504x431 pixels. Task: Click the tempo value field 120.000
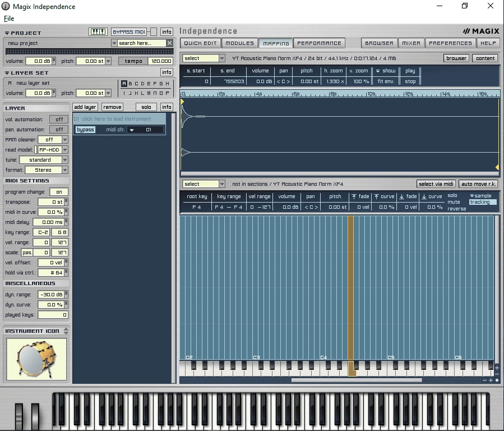161,61
